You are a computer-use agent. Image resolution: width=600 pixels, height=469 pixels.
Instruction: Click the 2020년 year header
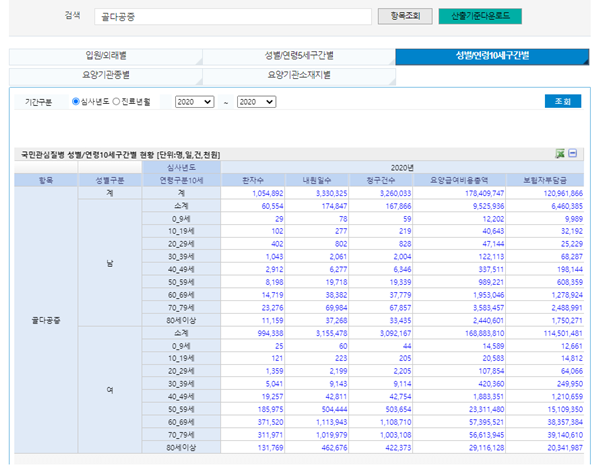tap(402, 168)
